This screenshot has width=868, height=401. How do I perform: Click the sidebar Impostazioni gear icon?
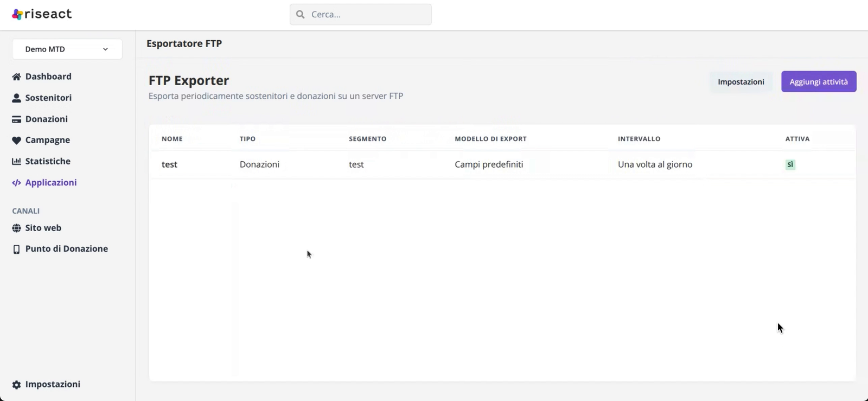point(16,385)
